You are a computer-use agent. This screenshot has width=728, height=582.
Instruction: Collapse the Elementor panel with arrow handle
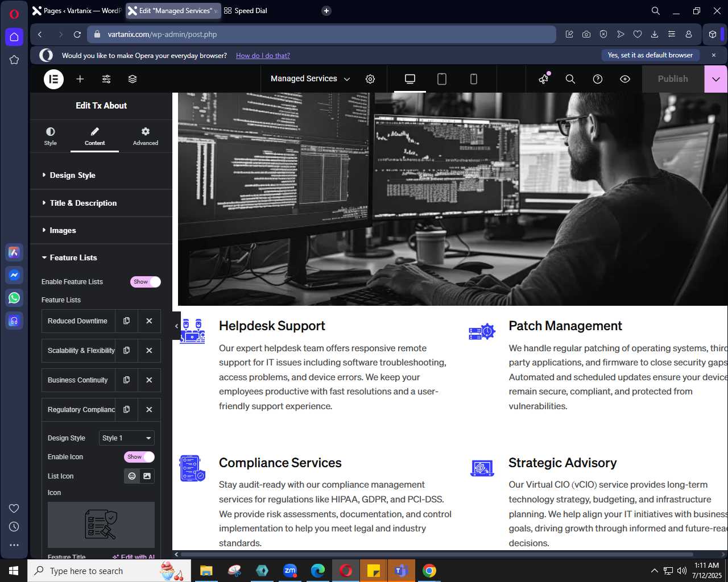pyautogui.click(x=176, y=326)
